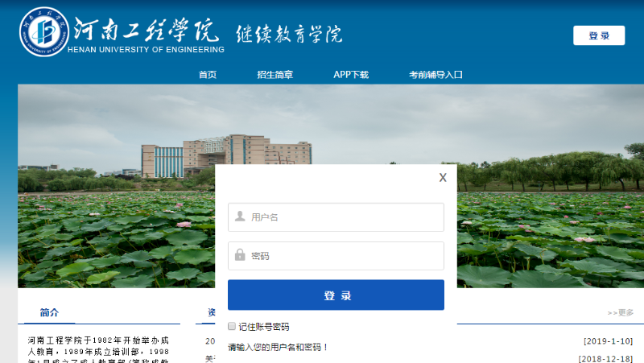Click the user silhouette icon

tap(240, 216)
